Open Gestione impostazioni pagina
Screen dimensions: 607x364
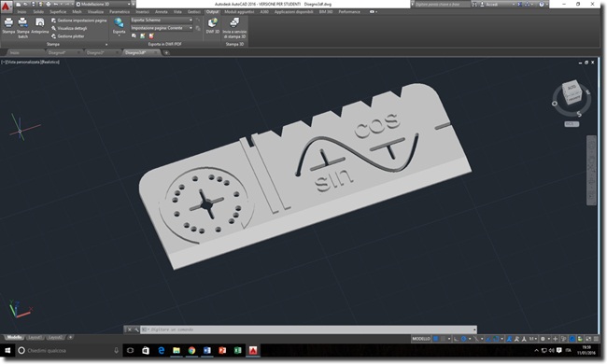pyautogui.click(x=78, y=21)
